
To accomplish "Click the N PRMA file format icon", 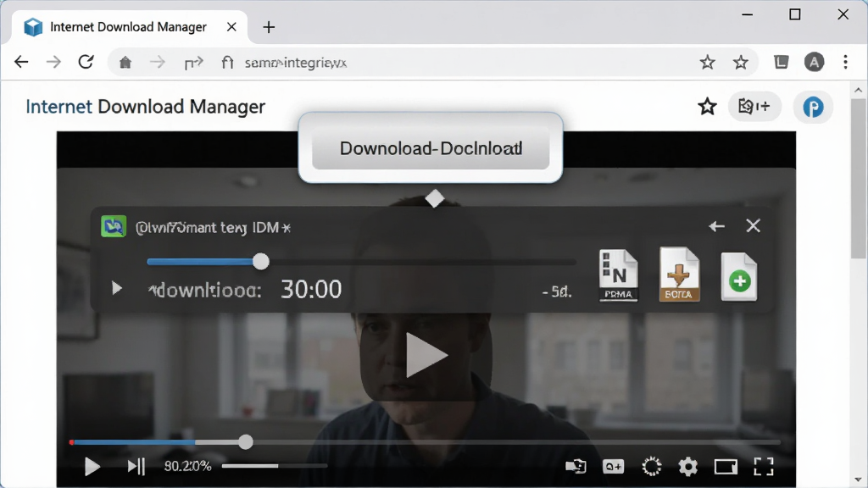I will [x=618, y=275].
